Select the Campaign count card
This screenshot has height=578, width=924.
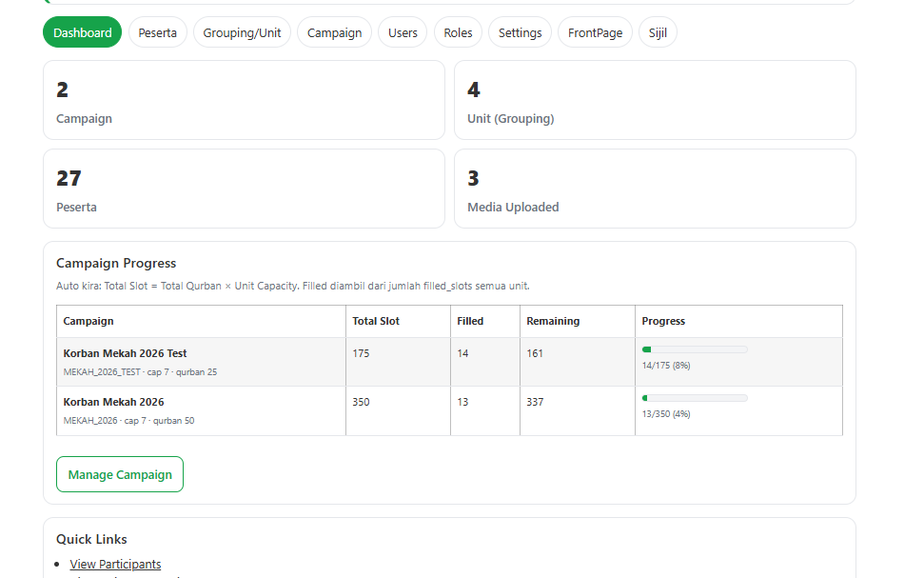click(244, 99)
